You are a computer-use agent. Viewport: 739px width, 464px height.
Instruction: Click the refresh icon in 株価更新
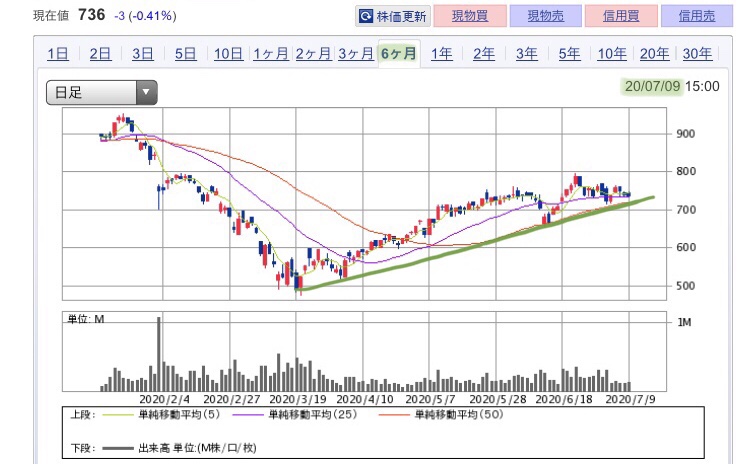tap(366, 16)
